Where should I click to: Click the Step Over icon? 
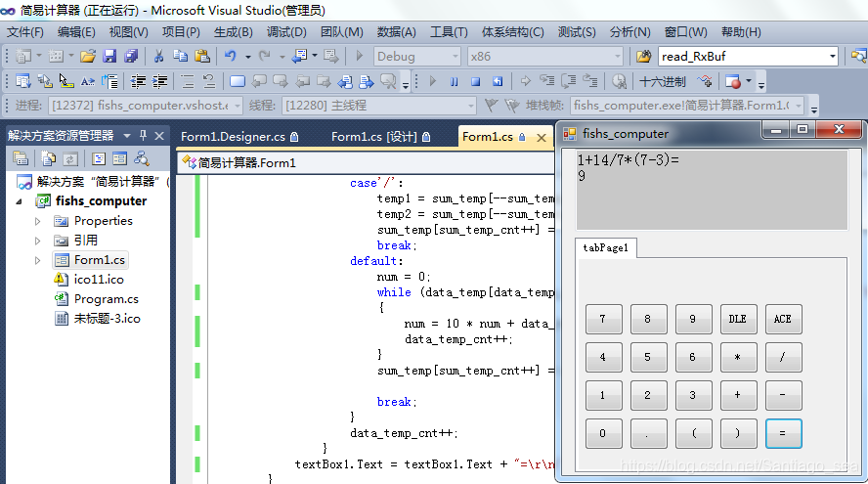click(x=569, y=82)
